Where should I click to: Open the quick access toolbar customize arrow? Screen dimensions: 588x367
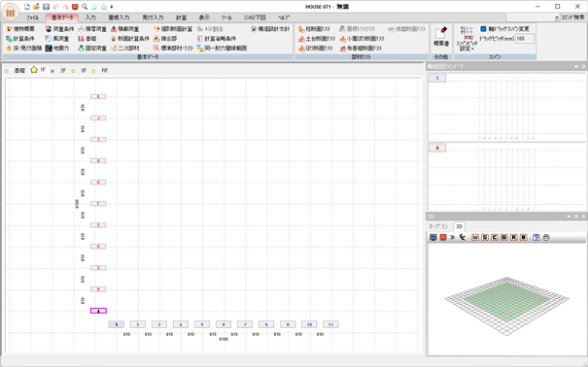112,7
